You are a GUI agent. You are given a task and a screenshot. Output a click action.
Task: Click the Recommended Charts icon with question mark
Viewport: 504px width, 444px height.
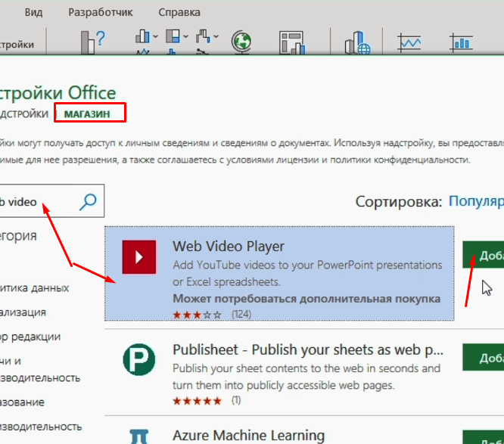pyautogui.click(x=92, y=42)
